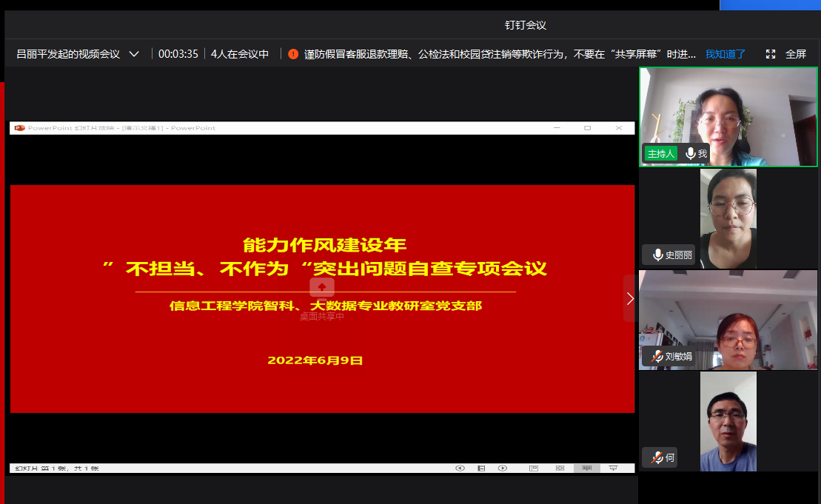This screenshot has width=821, height=504.
Task: Toggle my own microphone as host
Action: pos(691,153)
